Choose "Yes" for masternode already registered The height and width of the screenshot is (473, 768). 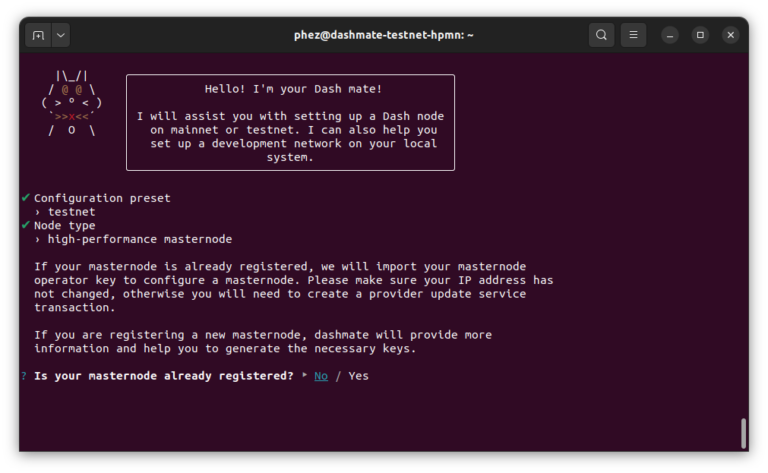coord(358,376)
